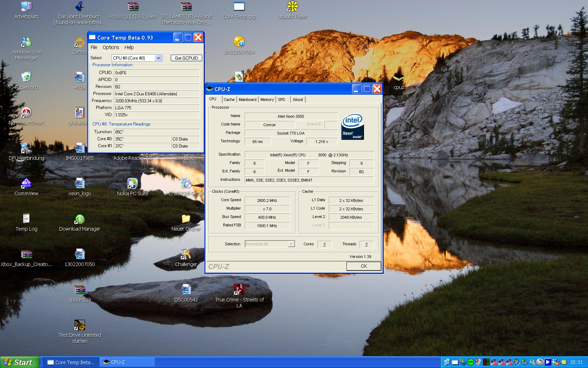Launch True Crime - Streets of LA

[239, 290]
